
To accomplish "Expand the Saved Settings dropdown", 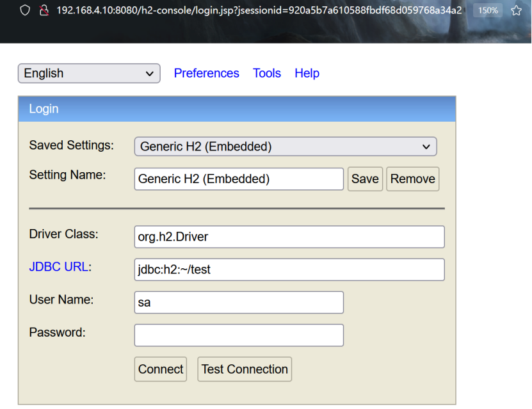I will click(426, 146).
